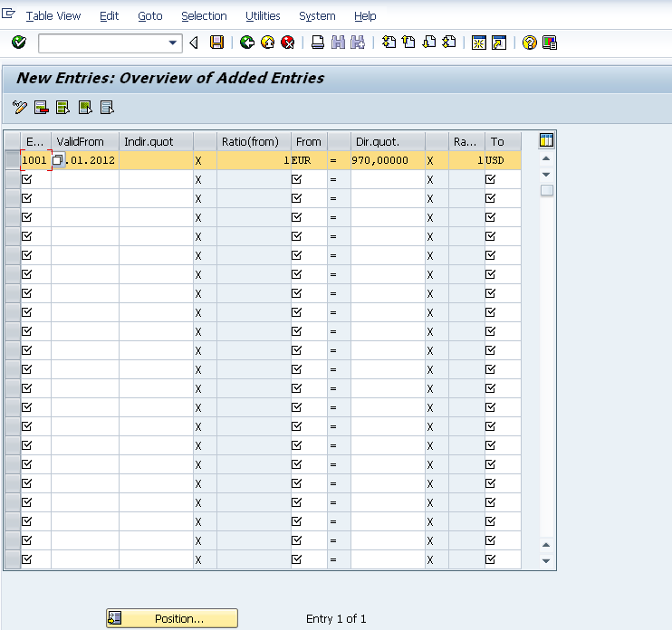Open the Selection menu

point(204,16)
